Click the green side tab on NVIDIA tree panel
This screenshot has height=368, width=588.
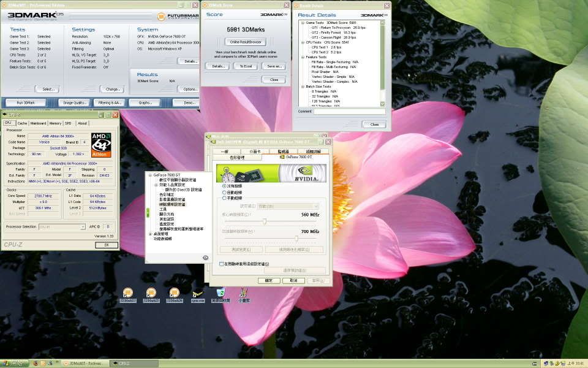[148, 212]
